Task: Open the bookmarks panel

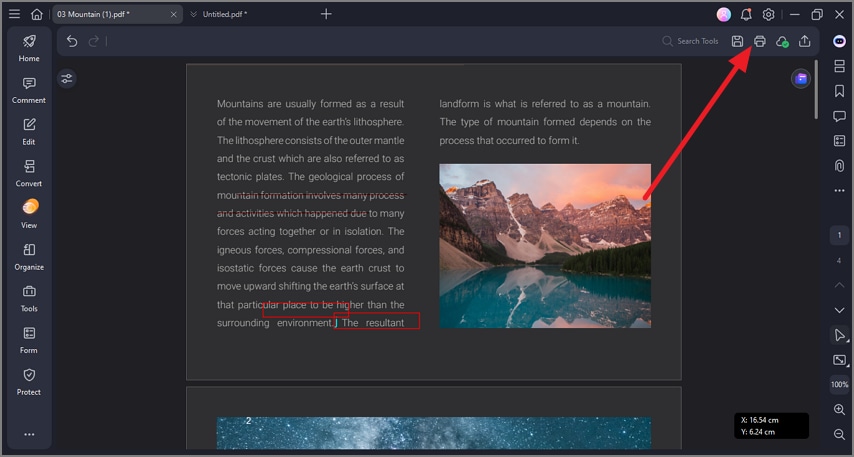Action: 839,91
